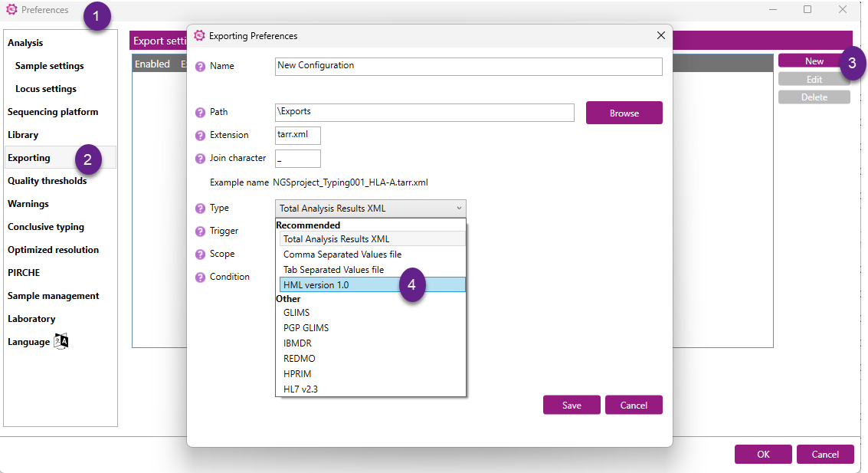Click help icon next to Type
Viewport: 868px width, 473px height.
click(201, 209)
